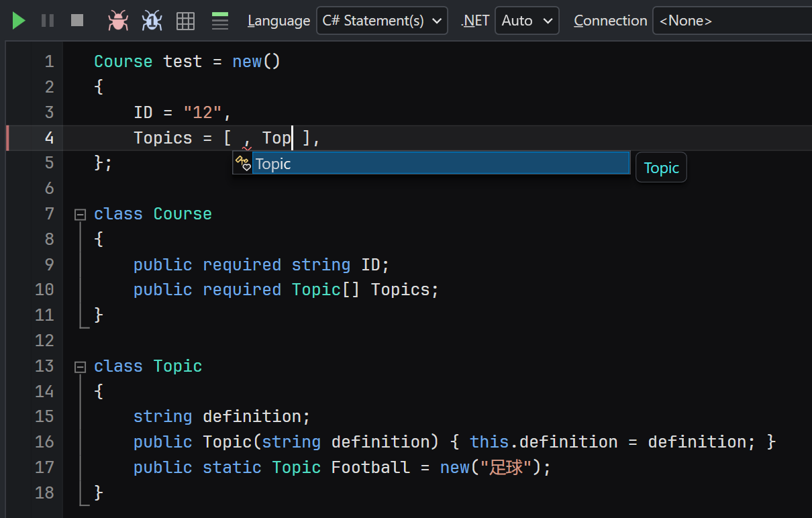Click the static keyword on line 17
Image resolution: width=812 pixels, height=518 pixels.
pyautogui.click(x=232, y=468)
